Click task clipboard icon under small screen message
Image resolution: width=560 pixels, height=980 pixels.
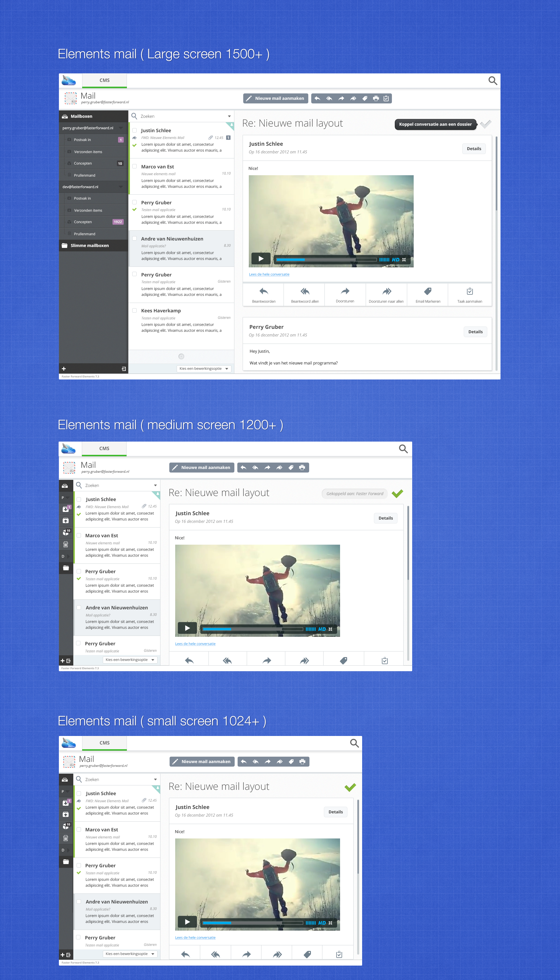[339, 954]
